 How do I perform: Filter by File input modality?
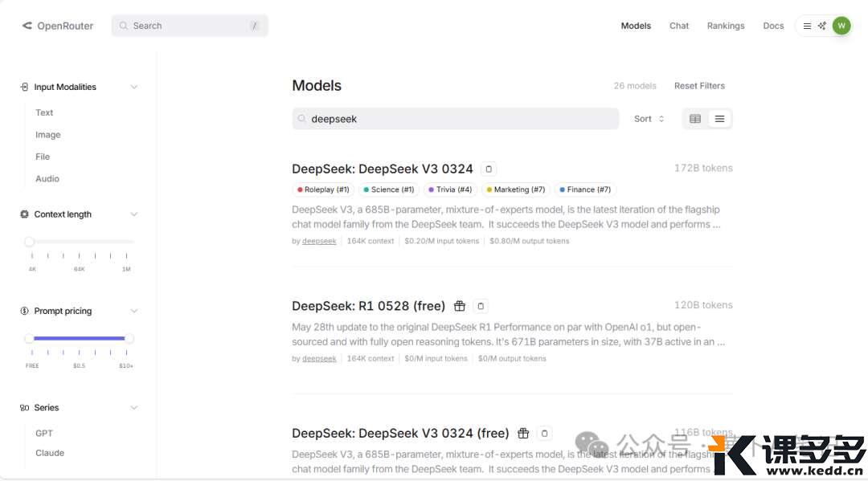pyautogui.click(x=43, y=157)
